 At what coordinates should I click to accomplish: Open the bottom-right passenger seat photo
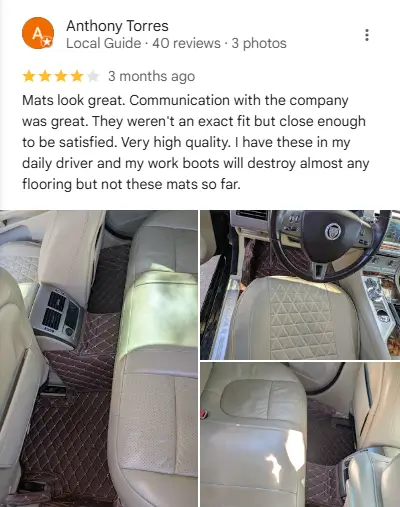[x=300, y=435]
